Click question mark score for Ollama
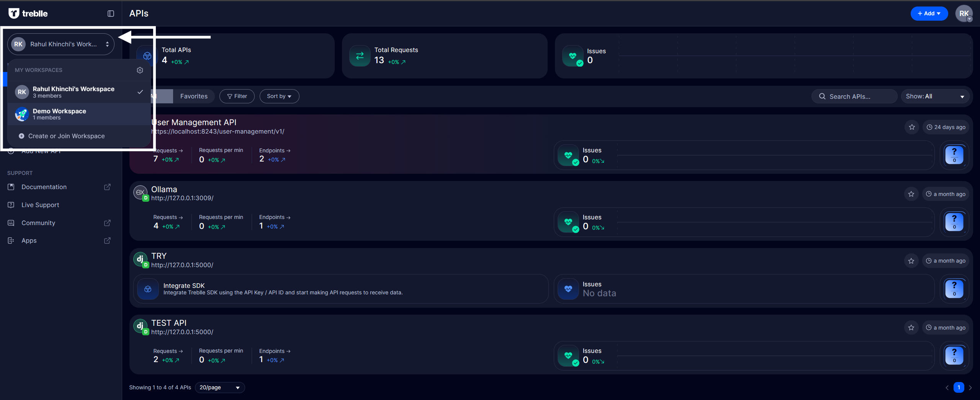This screenshot has height=400, width=980. click(954, 222)
